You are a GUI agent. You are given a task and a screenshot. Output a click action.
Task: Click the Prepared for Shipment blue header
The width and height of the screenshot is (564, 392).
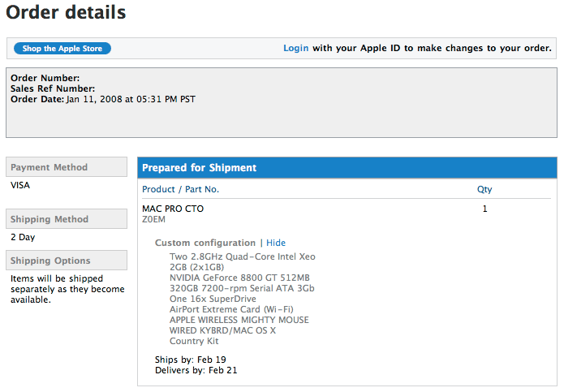[199, 168]
